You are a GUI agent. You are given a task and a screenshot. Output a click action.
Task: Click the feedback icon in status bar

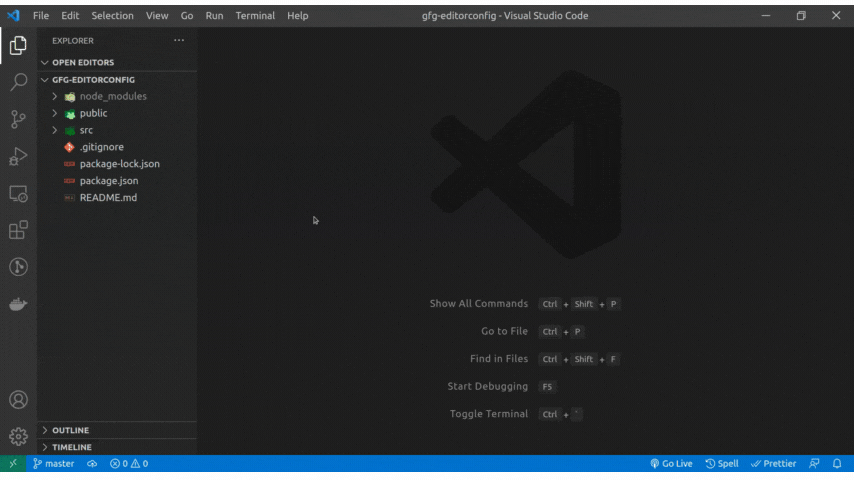tap(814, 464)
